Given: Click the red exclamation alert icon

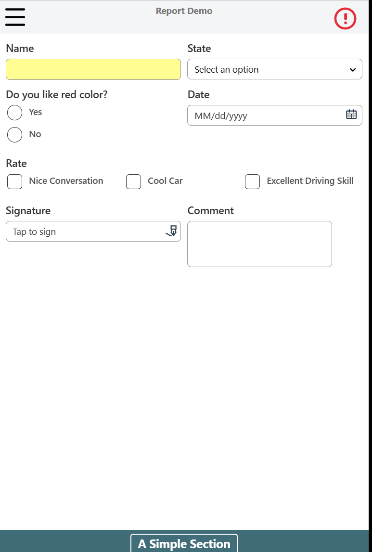Looking at the screenshot, I should click(345, 18).
